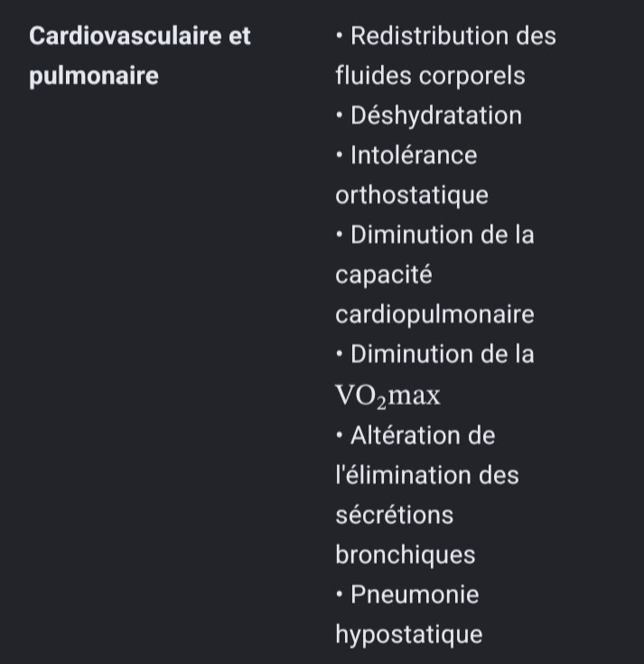
Task: Click the 'l'élimination des' text line
Action: [x=427, y=475]
